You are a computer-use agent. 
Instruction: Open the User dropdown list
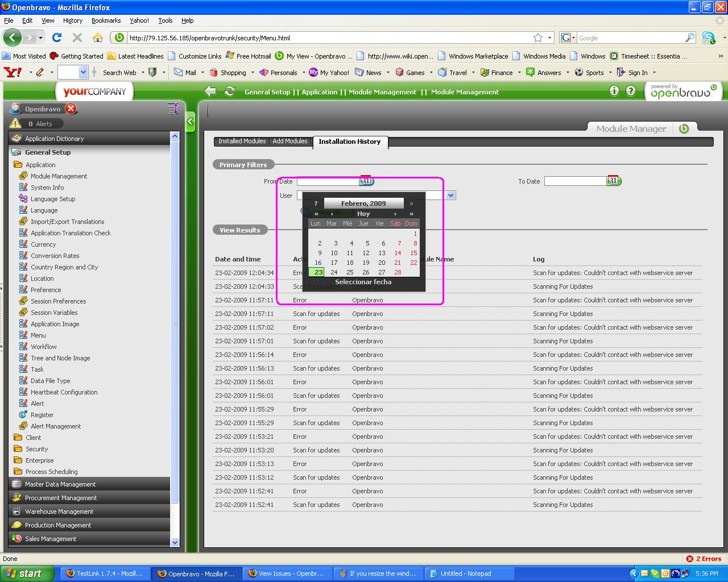click(451, 196)
